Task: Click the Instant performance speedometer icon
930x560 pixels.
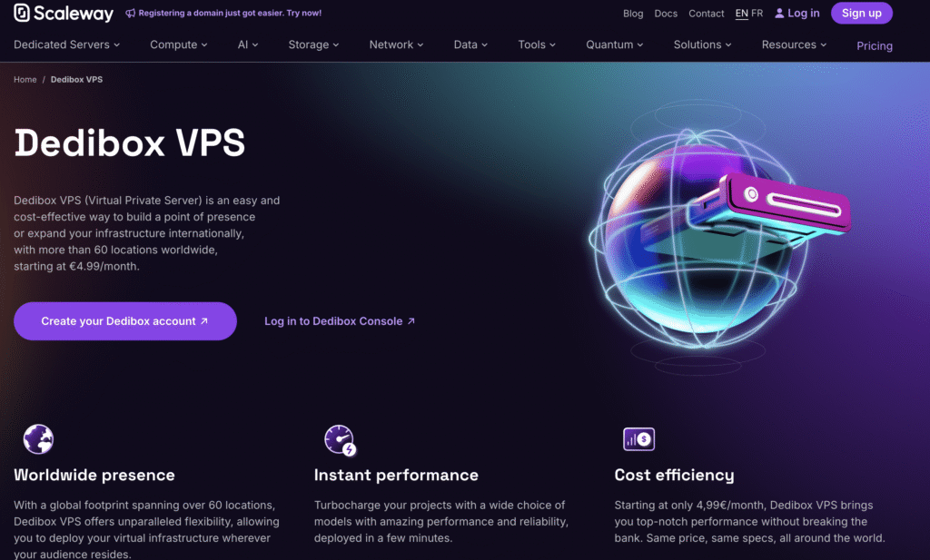Action: point(337,438)
